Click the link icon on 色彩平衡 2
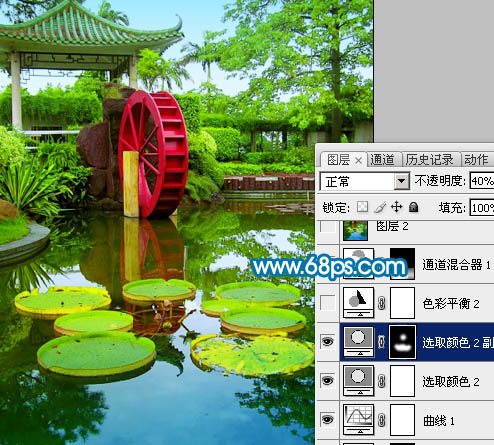 click(x=382, y=303)
